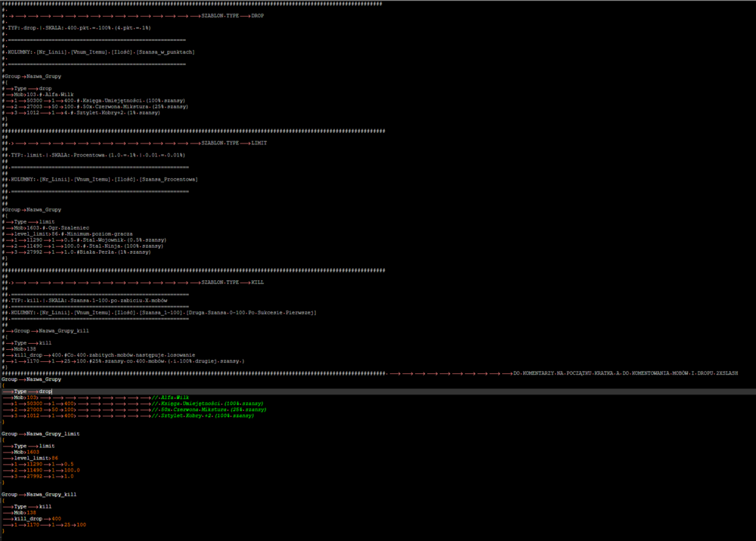The width and height of the screenshot is (756, 541).
Task: Click 'Stal Wojownik (0.5% szansy)' text
Action: click(x=125, y=240)
